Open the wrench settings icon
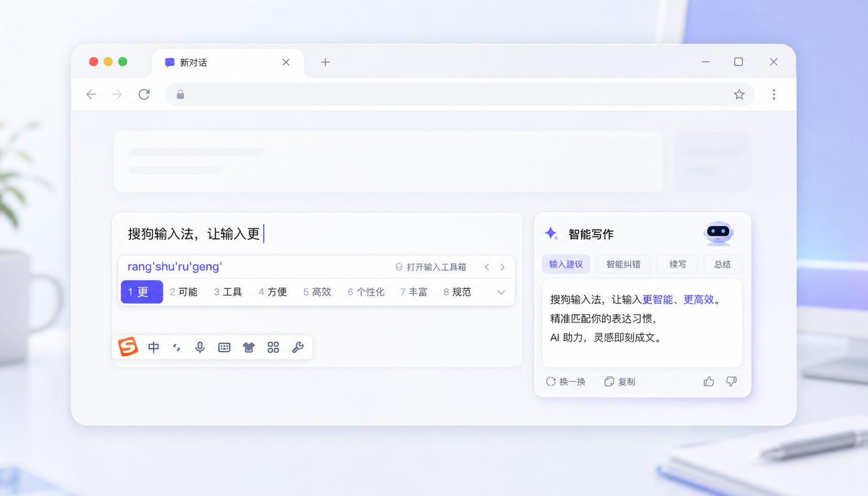The width and height of the screenshot is (868, 496). click(x=297, y=348)
